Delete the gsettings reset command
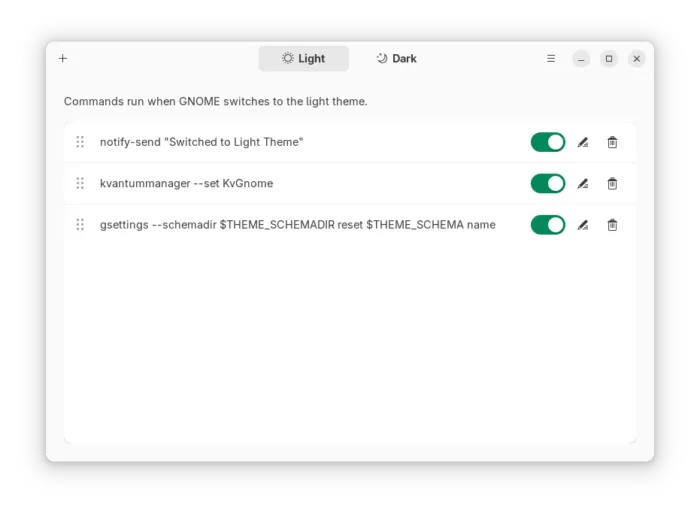The height and width of the screenshot is (512, 700). point(612,224)
